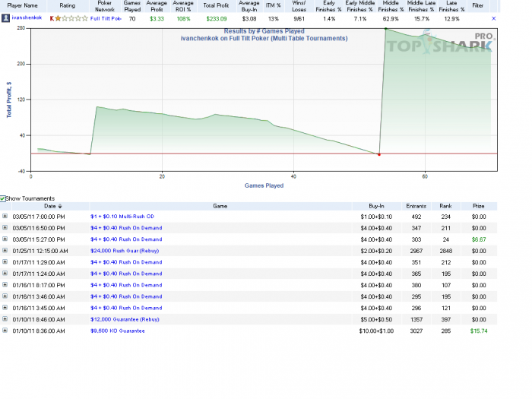Viewport: 532px width, 399px height.
Task: Click the Games Played axis label
Action: [264, 185]
